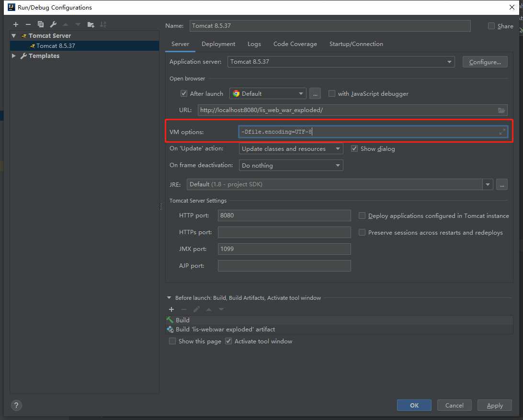Screen dimensions: 523x420
Task: Enable with JavaScript debugger checkbox
Action: 331,93
